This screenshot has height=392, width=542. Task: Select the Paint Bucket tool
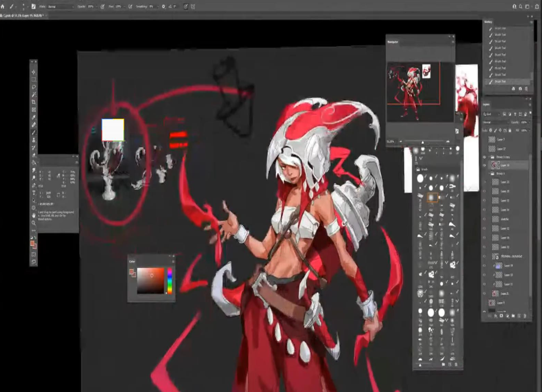pos(34,163)
